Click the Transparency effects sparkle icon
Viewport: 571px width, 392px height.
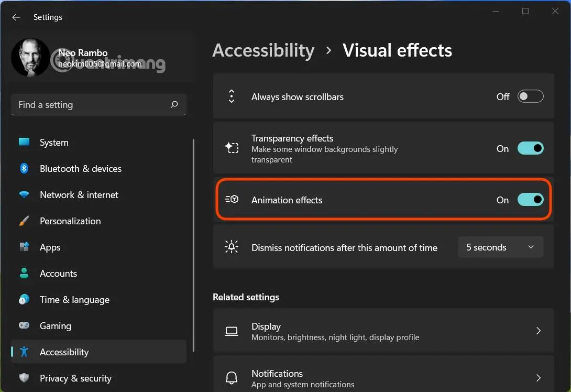click(x=232, y=148)
